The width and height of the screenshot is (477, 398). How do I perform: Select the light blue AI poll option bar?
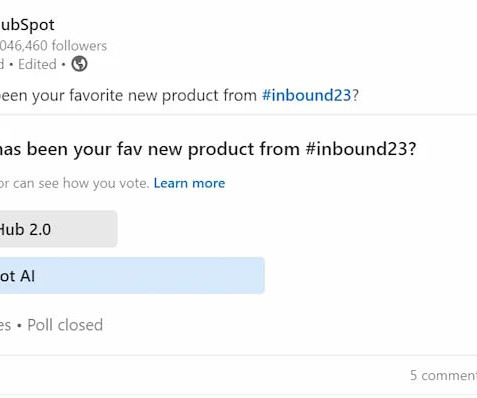(x=132, y=276)
